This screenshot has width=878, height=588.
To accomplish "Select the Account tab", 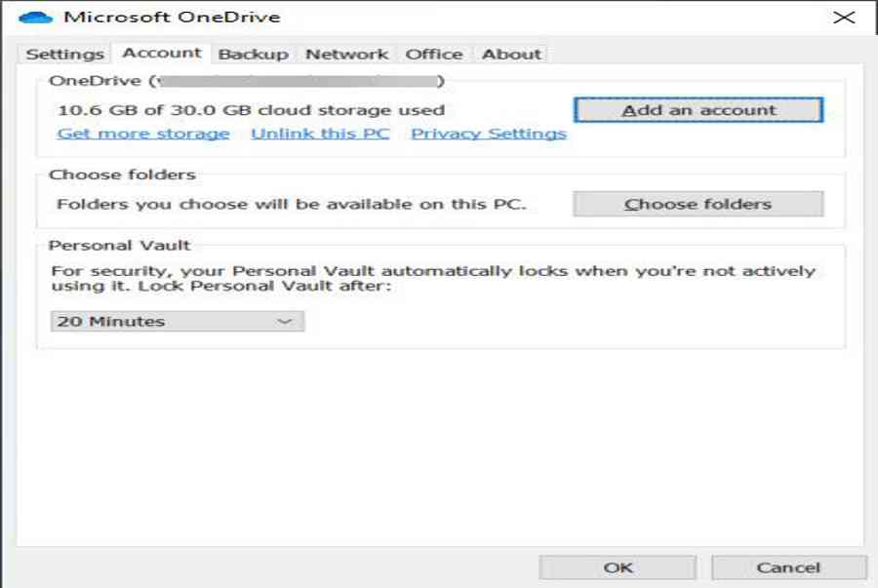I will 162,54.
